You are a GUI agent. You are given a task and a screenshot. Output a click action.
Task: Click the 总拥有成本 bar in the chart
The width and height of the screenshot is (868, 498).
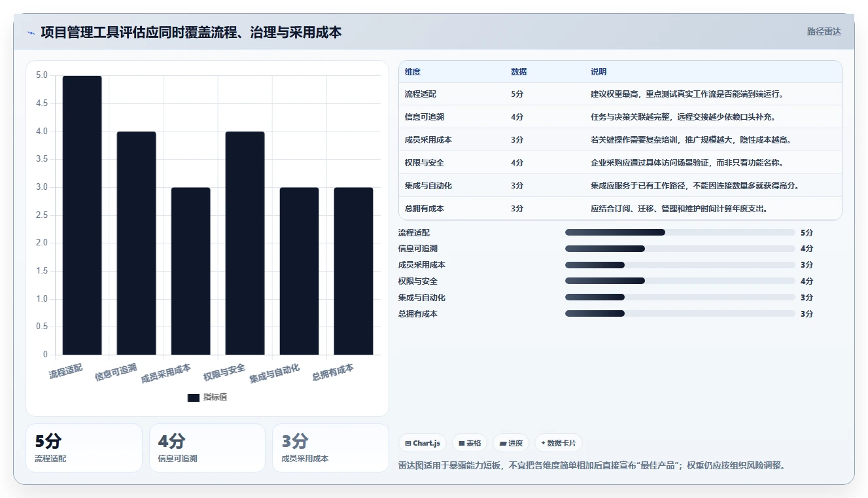[x=353, y=271]
